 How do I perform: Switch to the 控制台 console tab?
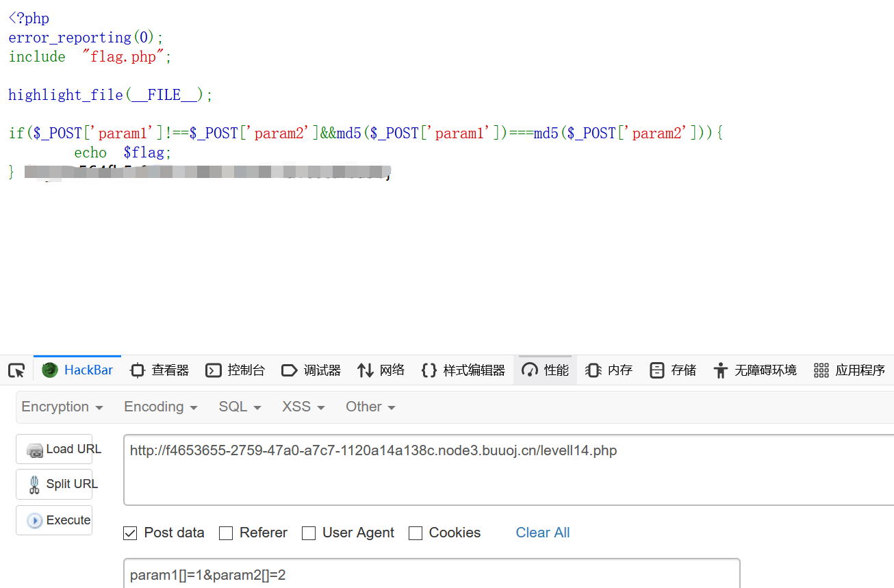pos(235,370)
